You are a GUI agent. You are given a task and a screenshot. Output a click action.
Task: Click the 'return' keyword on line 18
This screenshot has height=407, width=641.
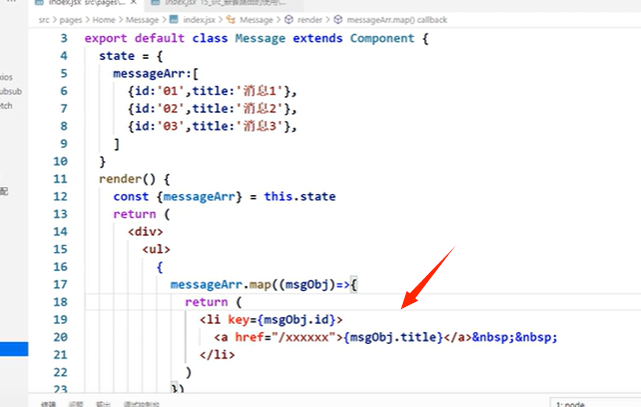coord(206,302)
